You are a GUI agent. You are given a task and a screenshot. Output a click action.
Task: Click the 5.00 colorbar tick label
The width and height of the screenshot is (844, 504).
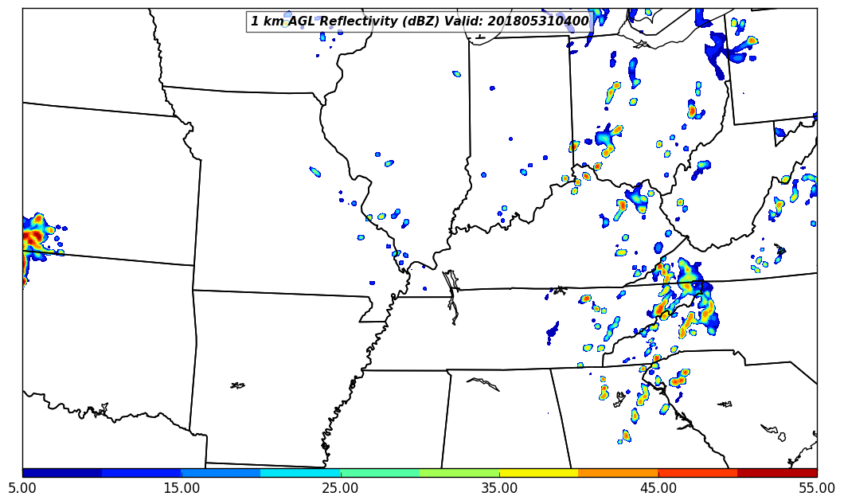pyautogui.click(x=22, y=488)
